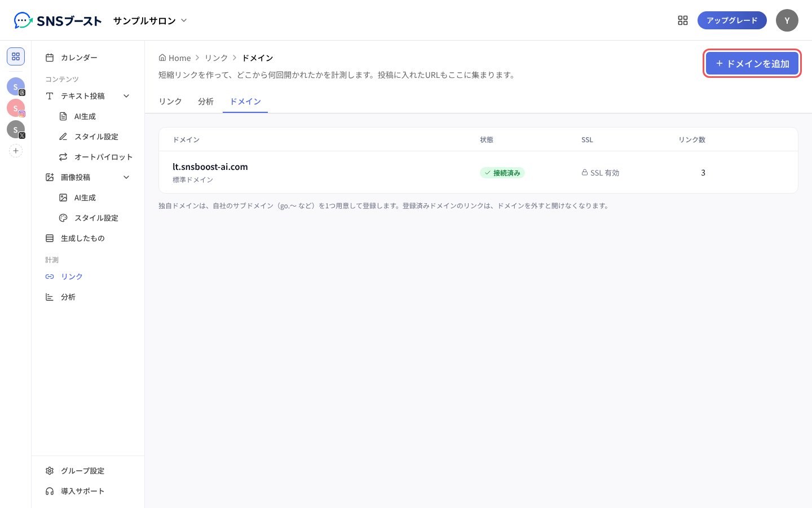Click リンク in the breadcrumb
This screenshot has height=508, width=812.
click(217, 58)
